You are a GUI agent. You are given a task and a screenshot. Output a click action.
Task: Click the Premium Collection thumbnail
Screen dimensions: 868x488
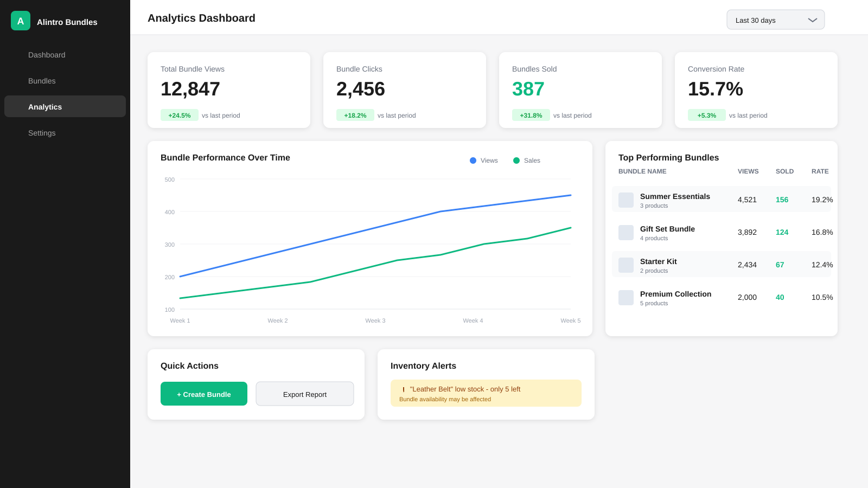626,297
